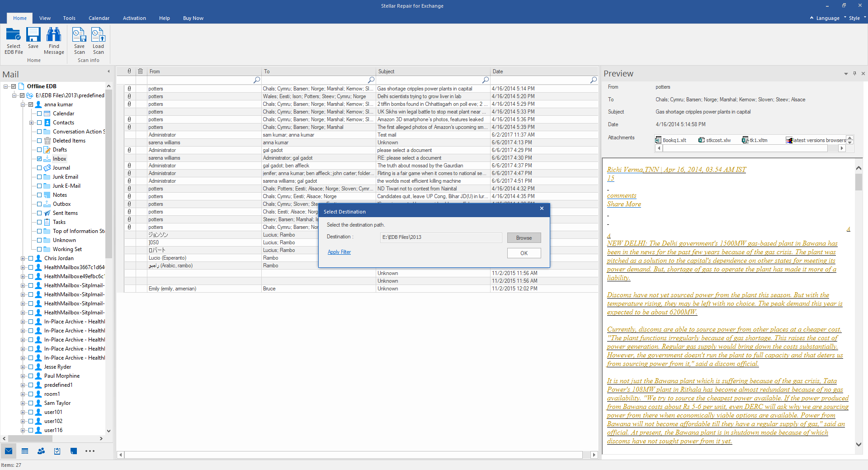Check the Chris Jordan mailbox checkbox
Image resolution: width=868 pixels, height=470 pixels.
point(31,258)
